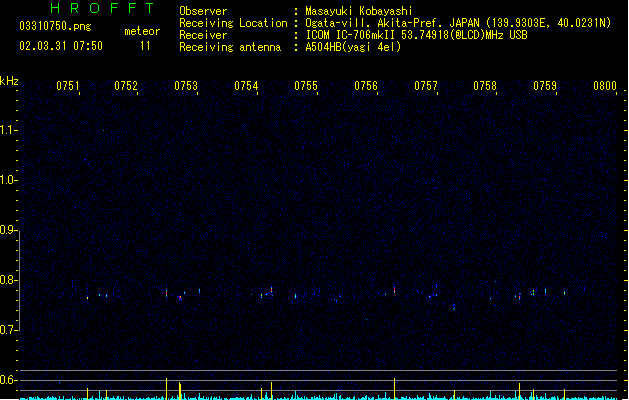
Task: Click the 0751 time axis marker
Action: pyautogui.click(x=68, y=86)
